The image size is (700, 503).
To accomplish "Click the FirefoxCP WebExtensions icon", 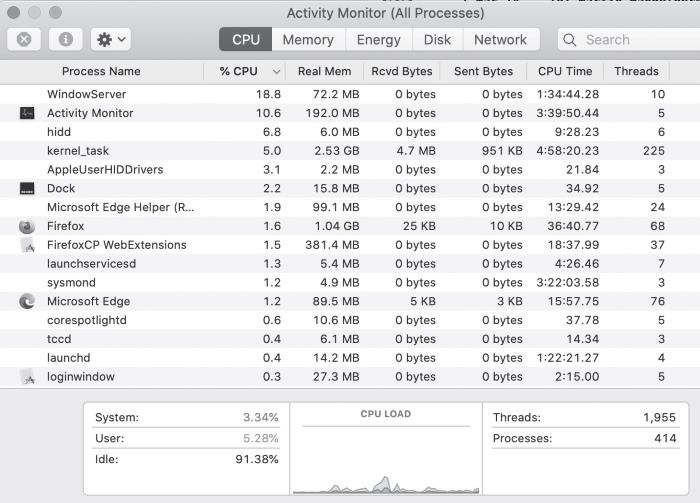I will (x=27, y=245).
